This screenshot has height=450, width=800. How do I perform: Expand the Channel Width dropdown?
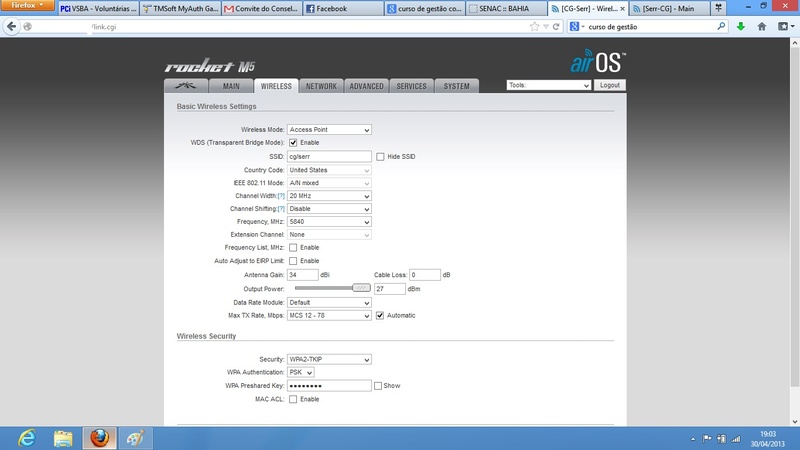pyautogui.click(x=329, y=196)
